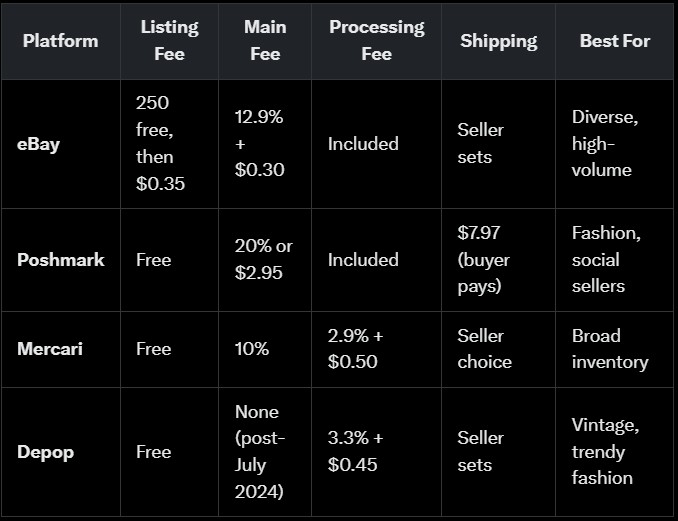Select the eBay row label

click(x=38, y=144)
